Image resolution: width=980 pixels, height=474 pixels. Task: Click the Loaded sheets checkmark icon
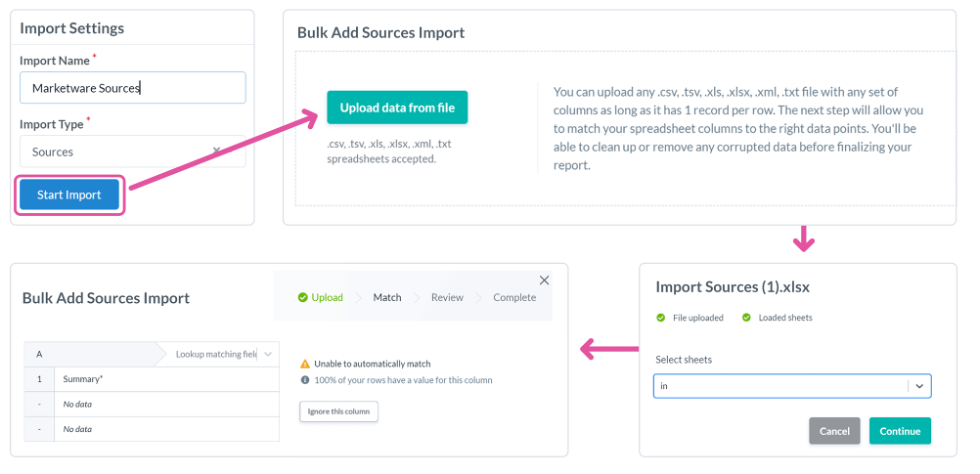pyautogui.click(x=746, y=318)
